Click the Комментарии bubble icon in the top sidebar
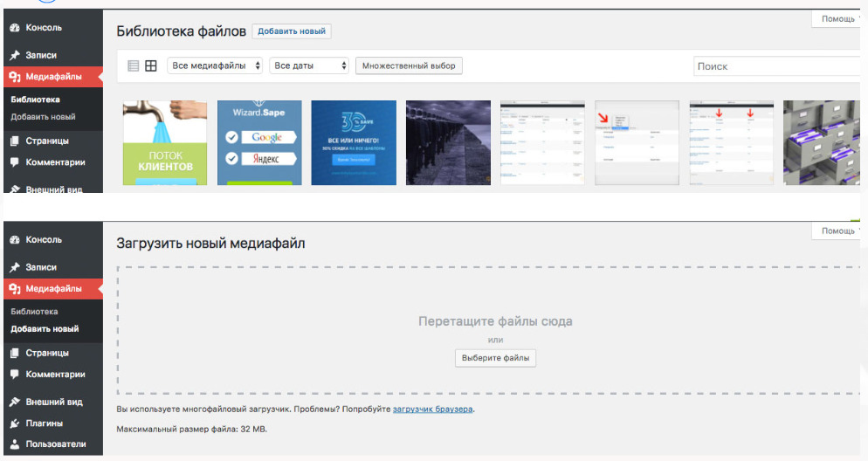868x461 pixels. click(x=15, y=162)
